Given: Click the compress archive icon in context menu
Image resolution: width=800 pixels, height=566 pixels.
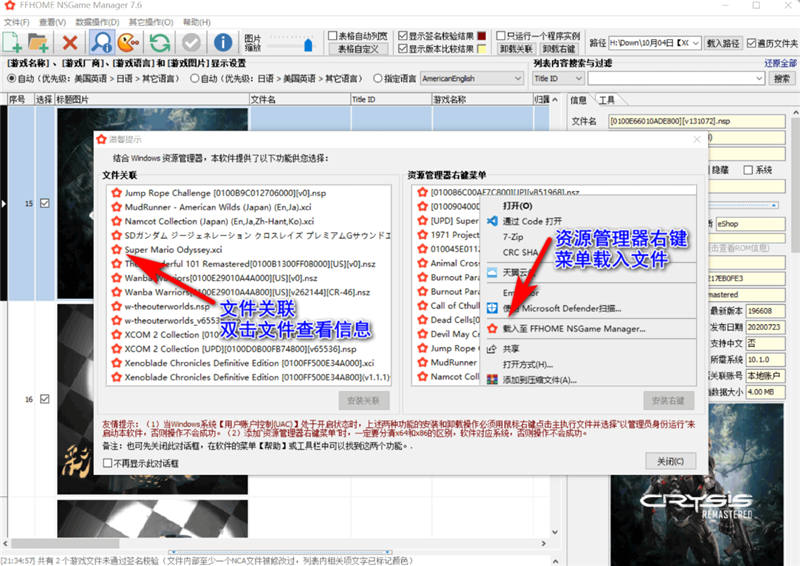Looking at the screenshot, I should pyautogui.click(x=492, y=380).
